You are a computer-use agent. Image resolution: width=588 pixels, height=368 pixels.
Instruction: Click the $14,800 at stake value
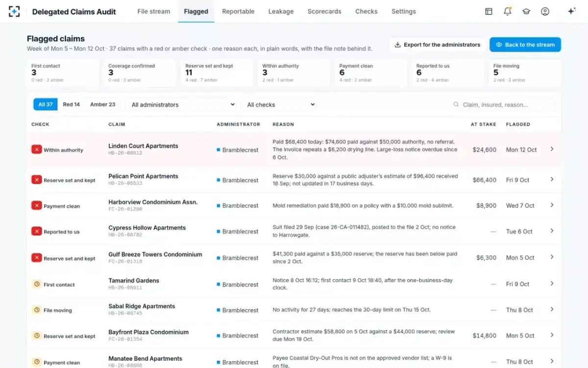coord(485,336)
